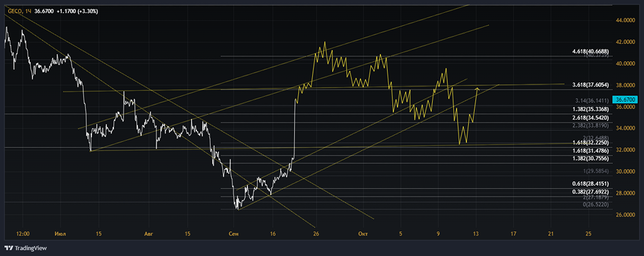Click the 17 date label on time axis

[x=513, y=234]
